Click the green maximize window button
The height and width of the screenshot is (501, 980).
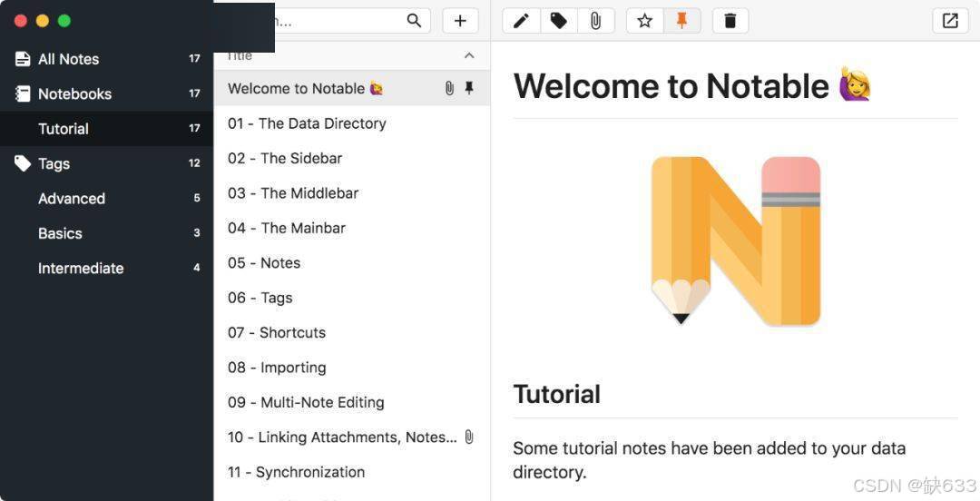tap(64, 21)
